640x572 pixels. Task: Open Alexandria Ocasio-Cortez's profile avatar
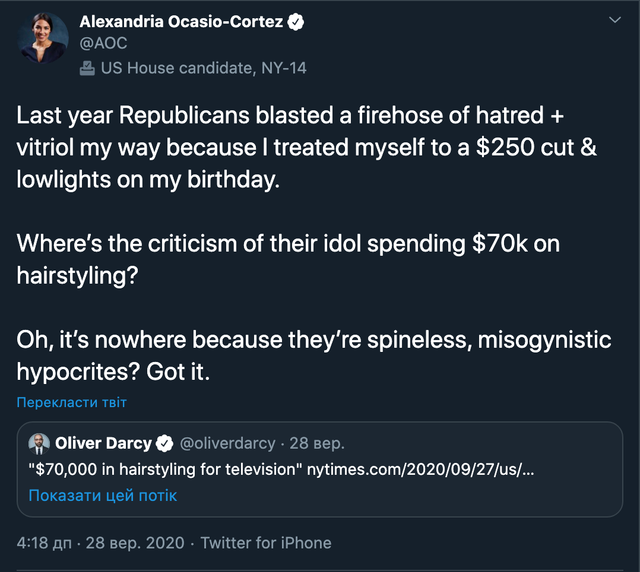point(41,40)
